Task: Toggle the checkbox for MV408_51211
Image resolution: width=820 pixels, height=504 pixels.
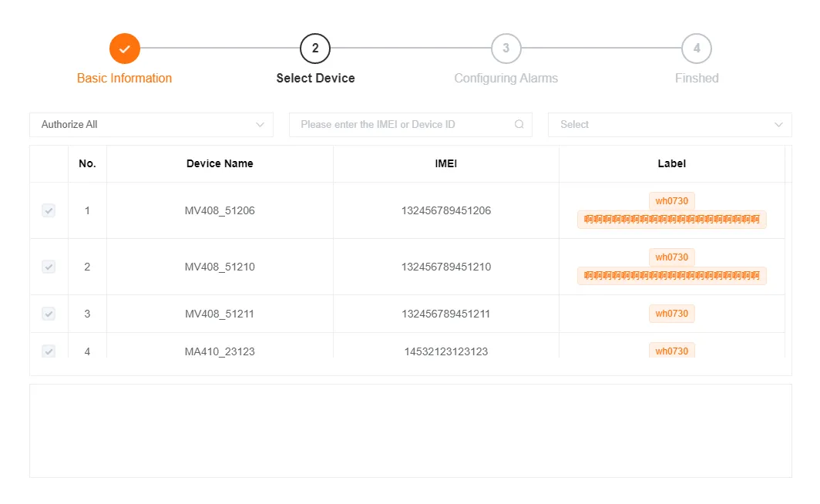Action: coord(49,314)
